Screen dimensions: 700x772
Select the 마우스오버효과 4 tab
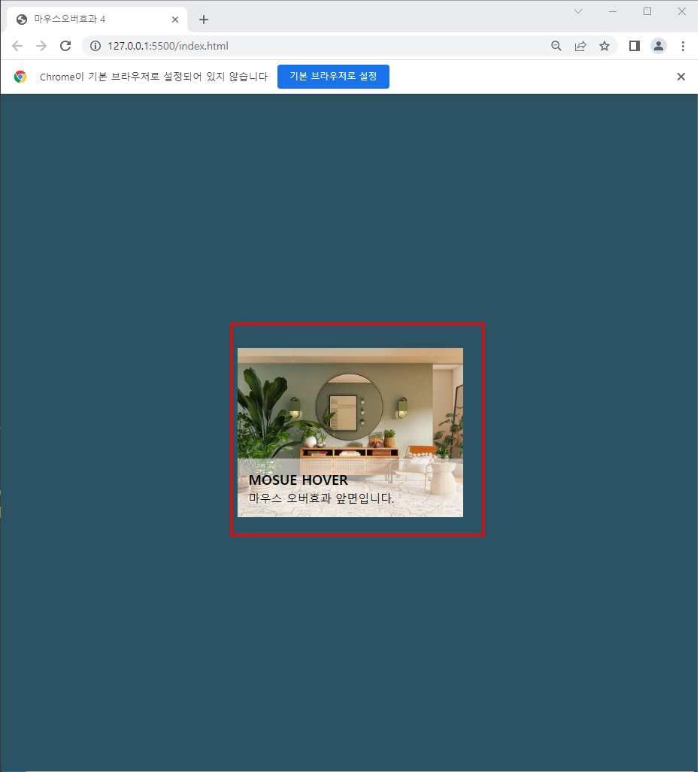coord(97,20)
